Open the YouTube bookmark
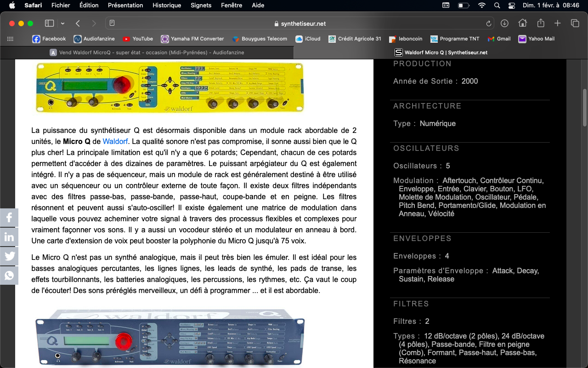Image resolution: width=588 pixels, height=368 pixels. 138,39
